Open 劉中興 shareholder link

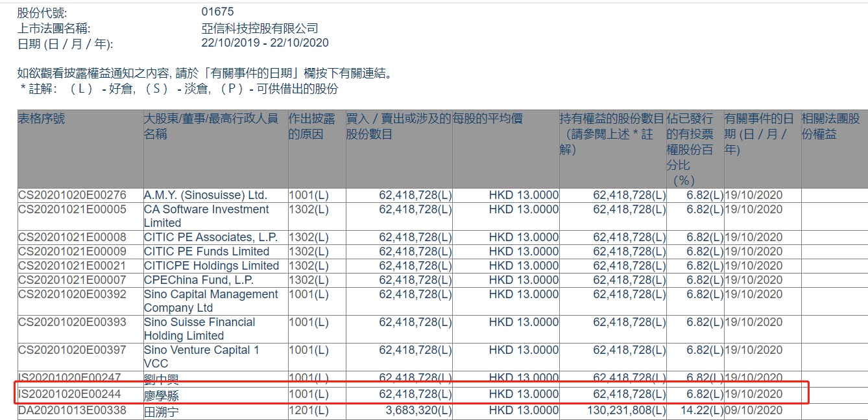[161, 379]
